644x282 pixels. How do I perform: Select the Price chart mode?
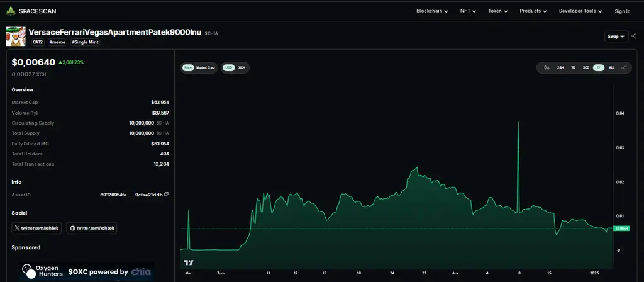(188, 68)
